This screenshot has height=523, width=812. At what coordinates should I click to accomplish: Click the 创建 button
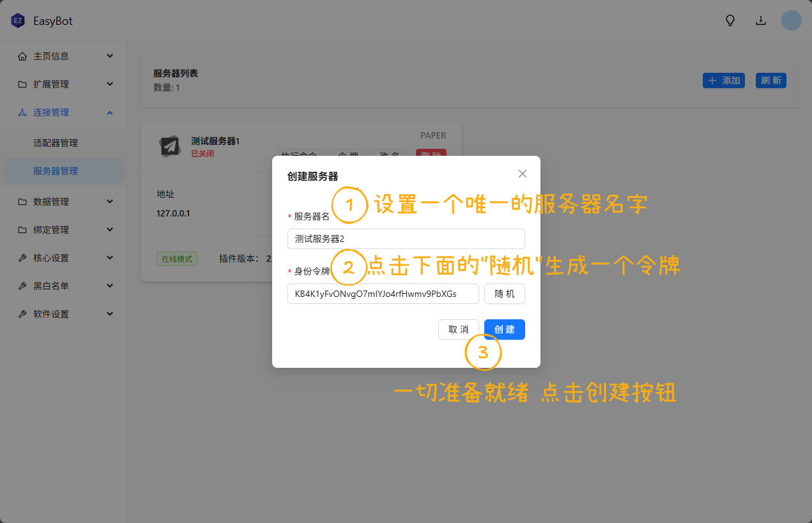click(504, 330)
